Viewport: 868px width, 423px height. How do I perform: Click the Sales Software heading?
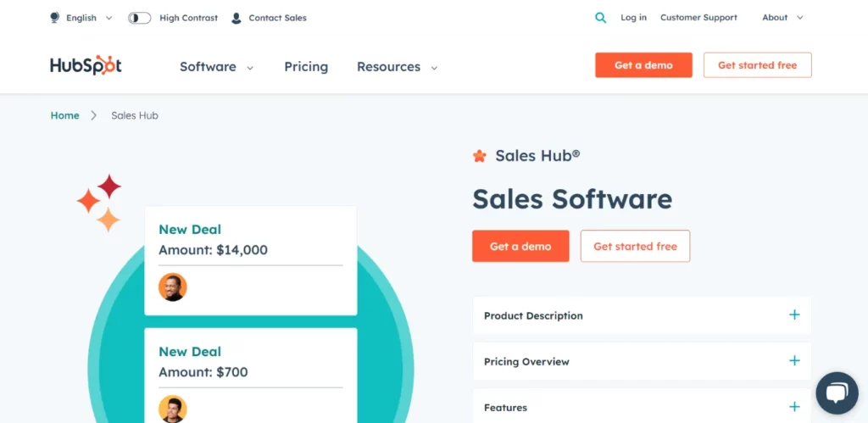coord(572,198)
